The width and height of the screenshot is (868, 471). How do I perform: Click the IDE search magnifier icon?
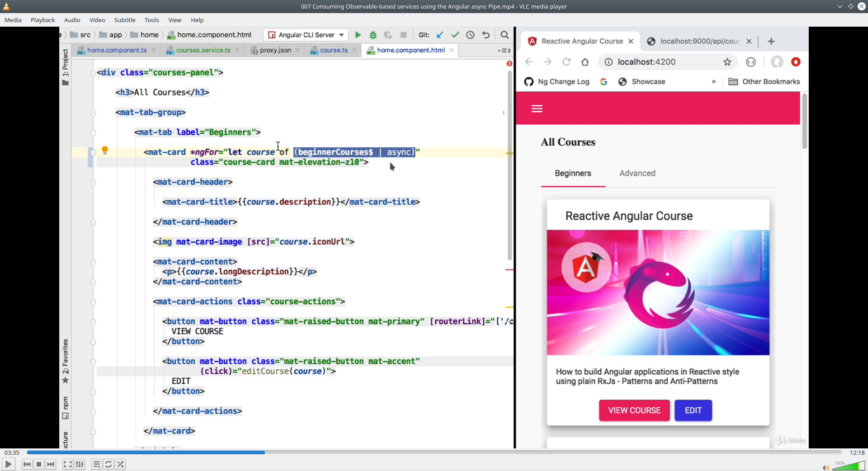tap(505, 35)
